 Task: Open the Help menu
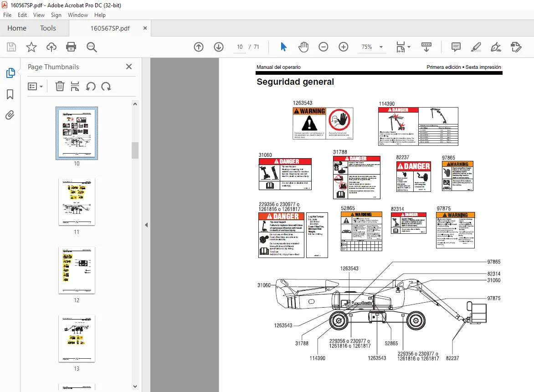[x=100, y=15]
